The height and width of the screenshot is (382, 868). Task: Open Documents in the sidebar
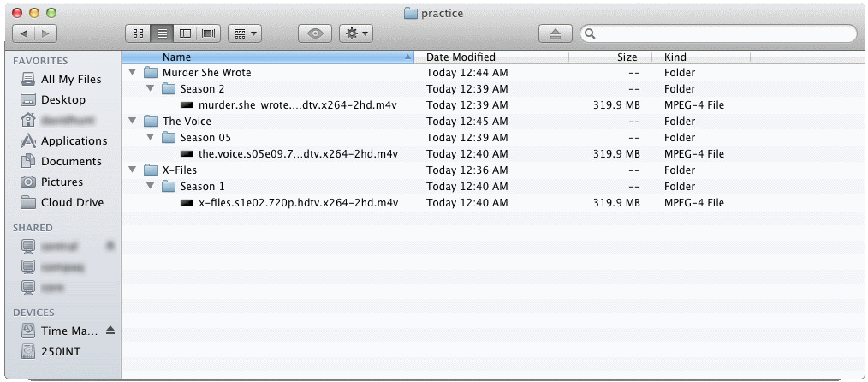pyautogui.click(x=61, y=161)
